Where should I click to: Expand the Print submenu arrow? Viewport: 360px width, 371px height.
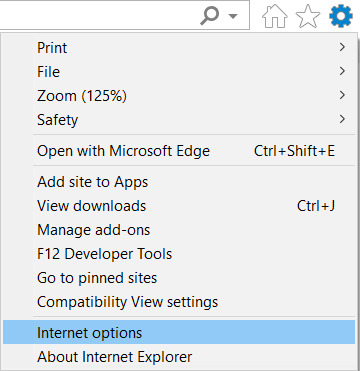click(342, 47)
